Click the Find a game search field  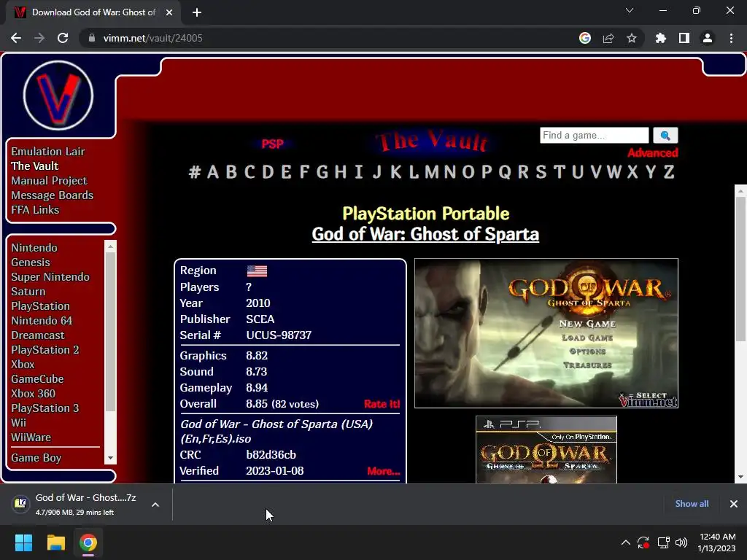pyautogui.click(x=594, y=135)
